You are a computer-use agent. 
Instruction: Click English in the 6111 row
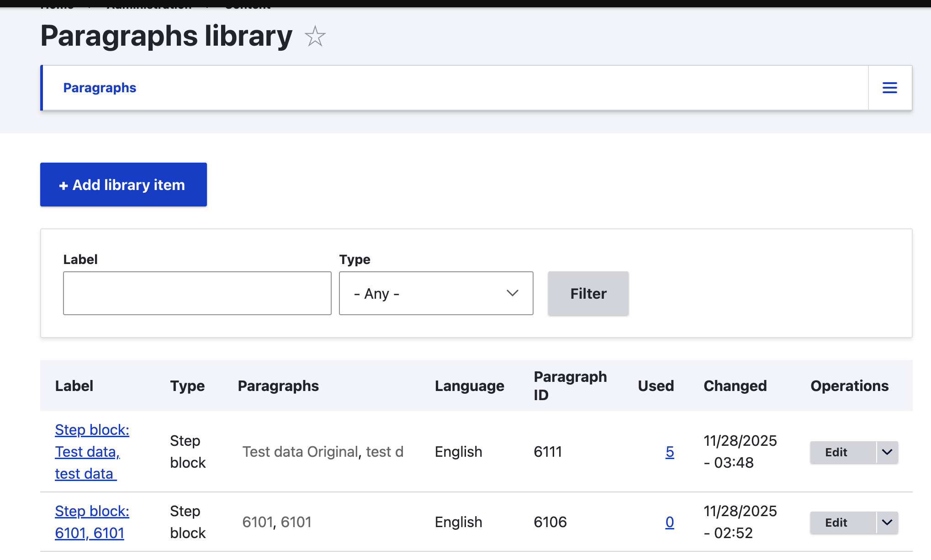coord(459,452)
